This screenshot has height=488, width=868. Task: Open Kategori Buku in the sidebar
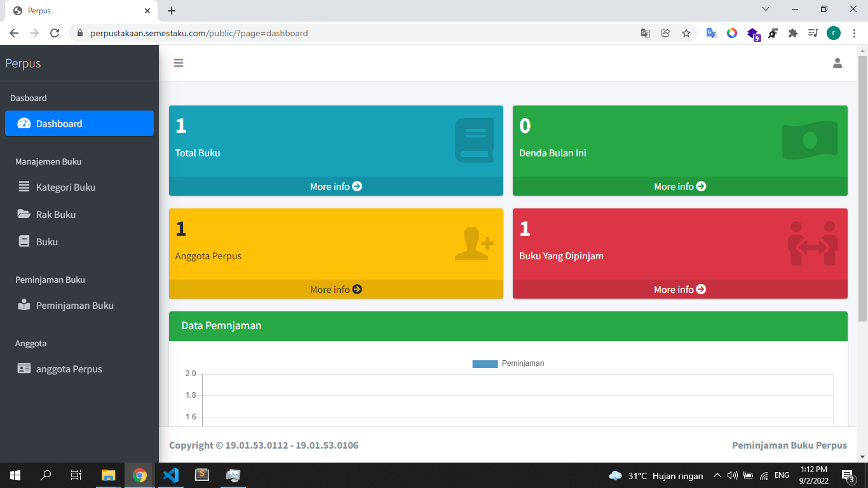pos(65,187)
